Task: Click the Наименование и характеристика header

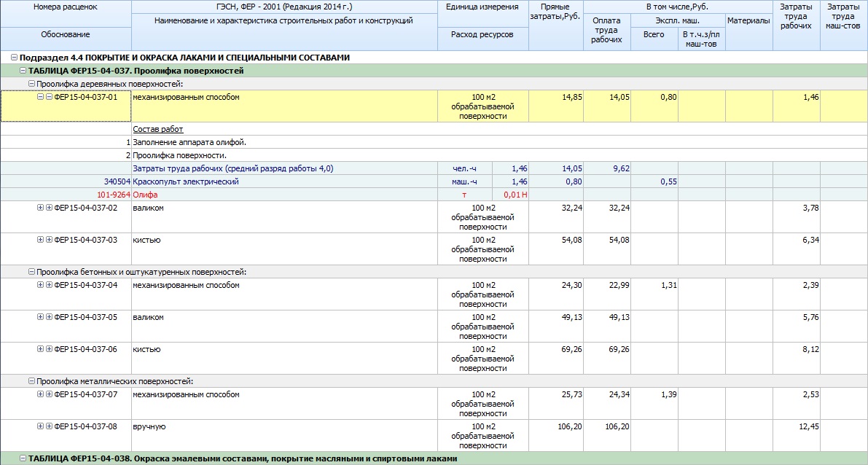Action: click(x=284, y=32)
